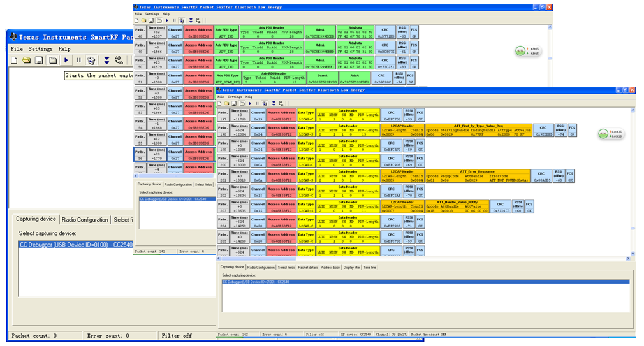
Task: Open Settings menu in front sniffer window
Action: (235, 97)
